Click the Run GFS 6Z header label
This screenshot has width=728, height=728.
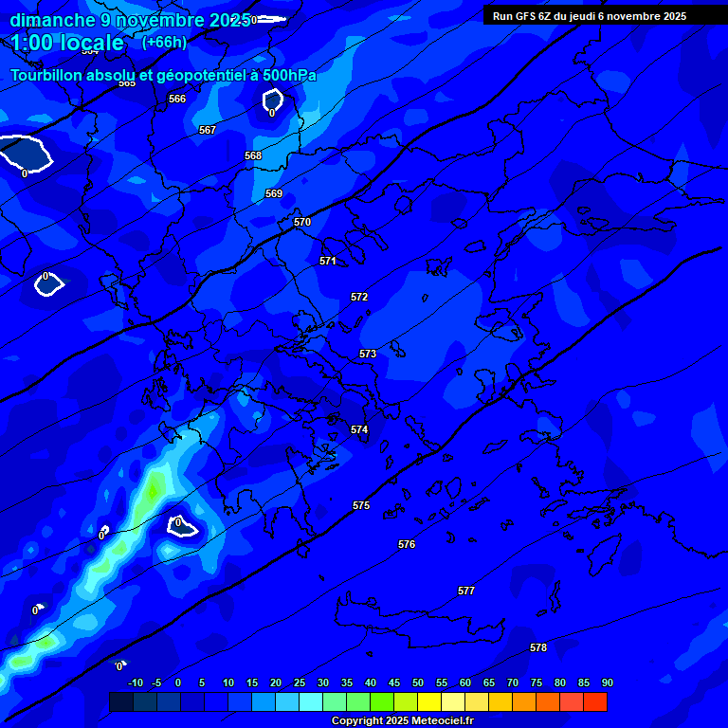pyautogui.click(x=589, y=16)
